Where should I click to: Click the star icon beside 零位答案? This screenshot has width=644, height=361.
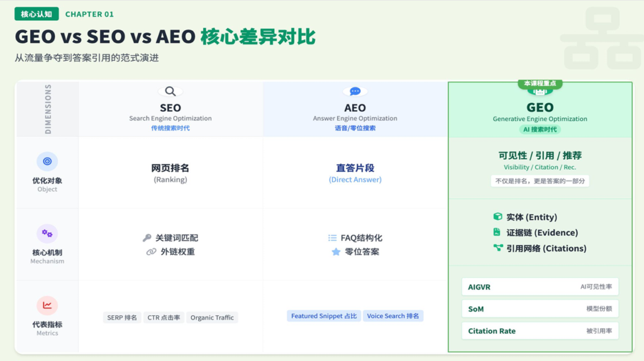(336, 252)
